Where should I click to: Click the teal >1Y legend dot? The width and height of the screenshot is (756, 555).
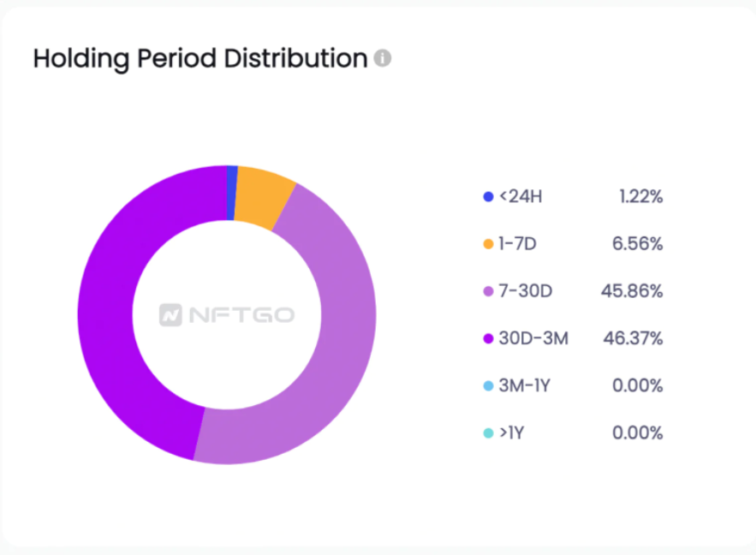coord(488,433)
